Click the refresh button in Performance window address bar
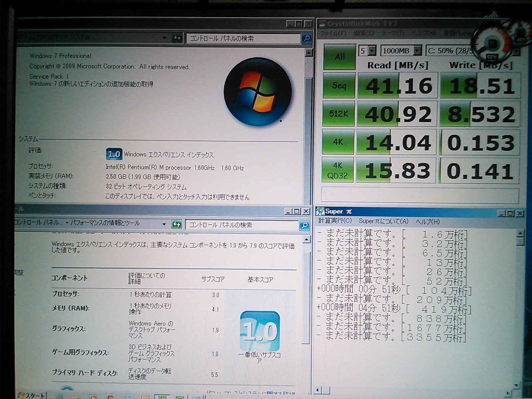532x399 pixels. (177, 225)
